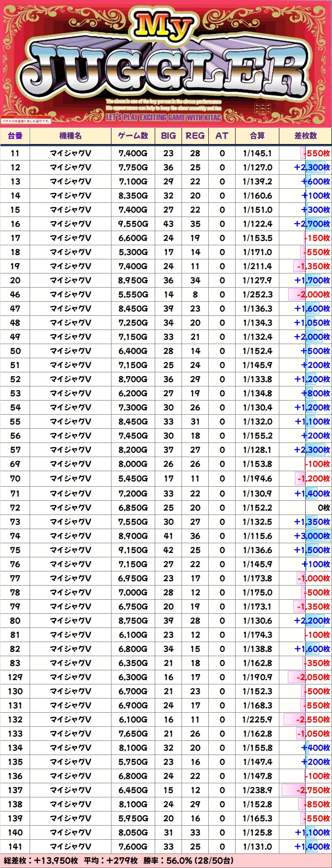Click the 総差枚 +13,950枚 summary text
The image size is (332, 868).
40,860
